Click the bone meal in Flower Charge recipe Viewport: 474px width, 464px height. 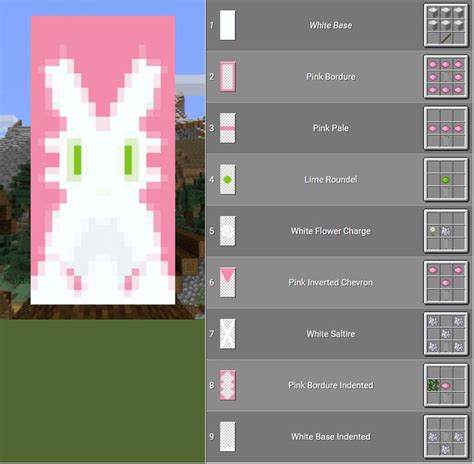point(446,231)
